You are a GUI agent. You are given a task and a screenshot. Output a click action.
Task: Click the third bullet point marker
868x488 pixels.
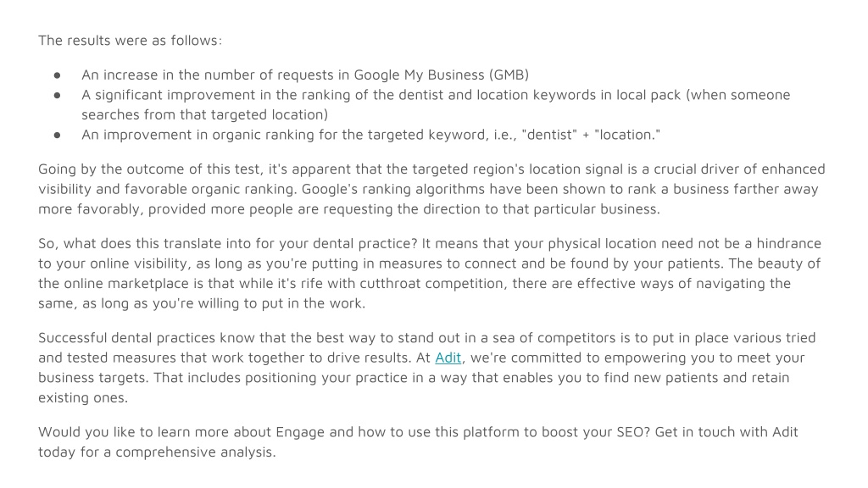pyautogui.click(x=57, y=135)
